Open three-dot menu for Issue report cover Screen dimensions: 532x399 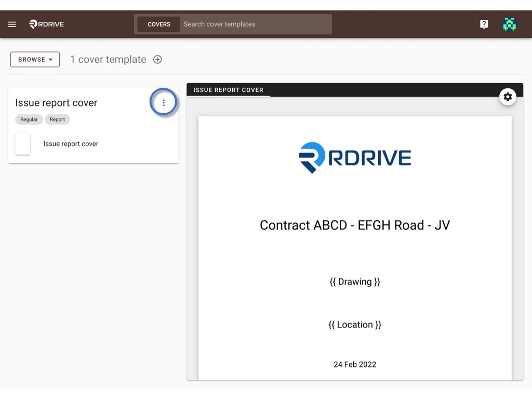164,102
